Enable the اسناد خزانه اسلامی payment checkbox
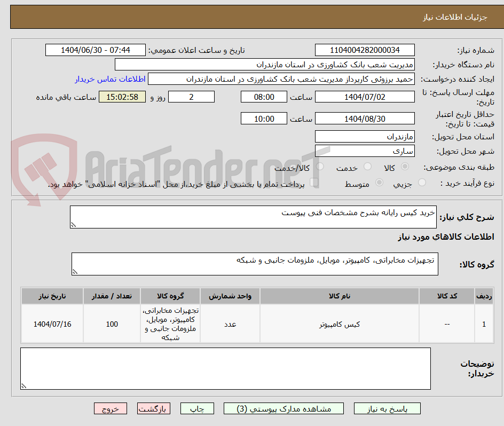This screenshot has width=504, height=426. pyautogui.click(x=314, y=181)
